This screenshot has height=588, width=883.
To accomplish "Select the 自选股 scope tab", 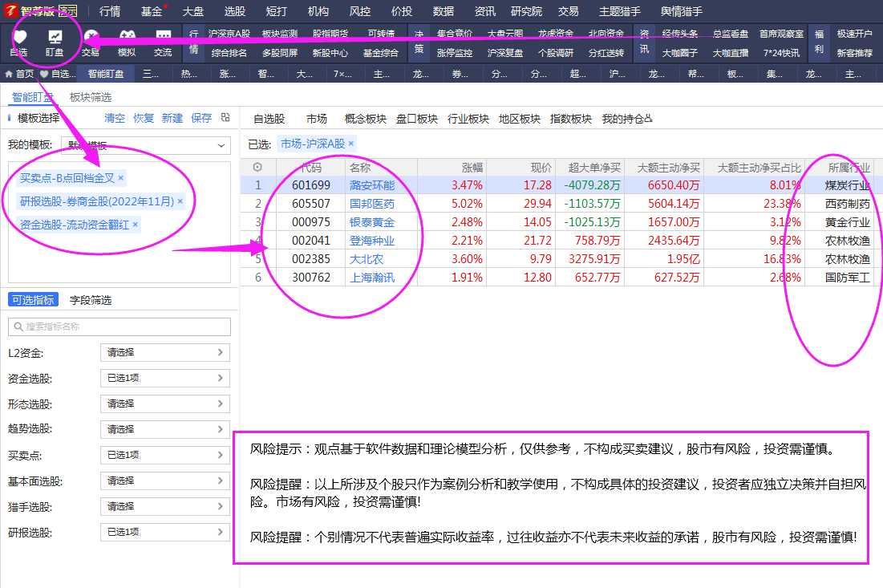I will (x=269, y=119).
